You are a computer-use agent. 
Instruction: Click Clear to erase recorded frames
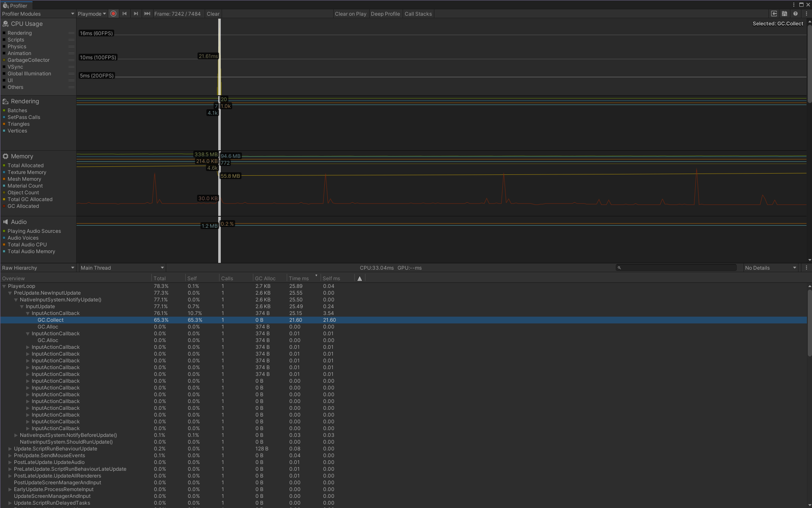pyautogui.click(x=213, y=14)
